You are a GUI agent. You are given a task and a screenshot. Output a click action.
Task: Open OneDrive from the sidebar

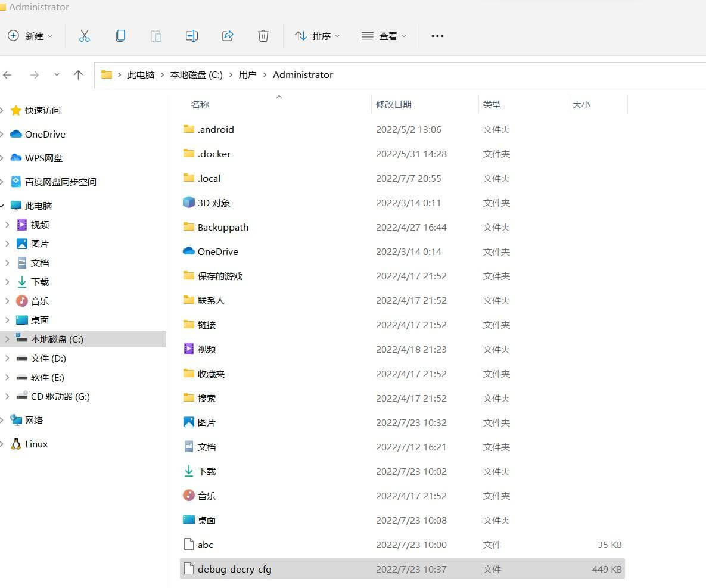45,134
